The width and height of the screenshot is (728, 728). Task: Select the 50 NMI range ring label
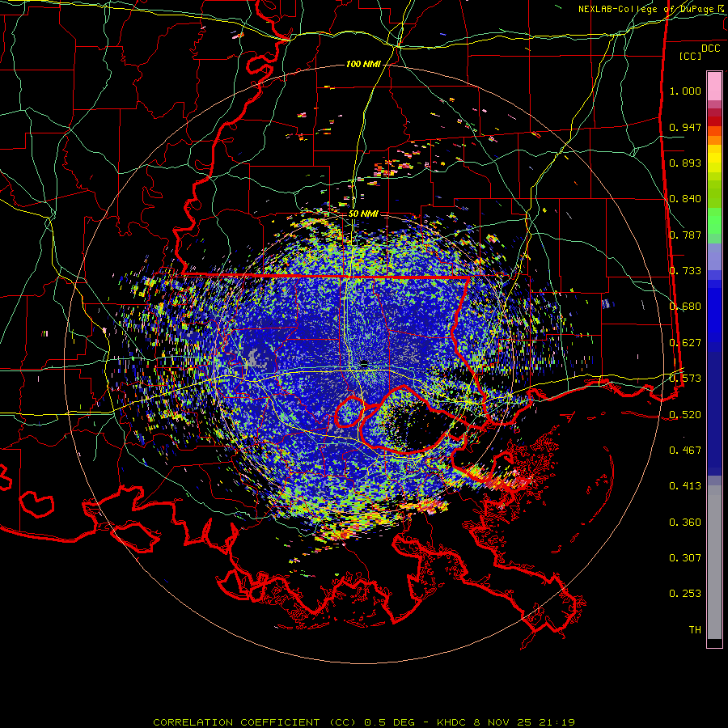(x=363, y=214)
